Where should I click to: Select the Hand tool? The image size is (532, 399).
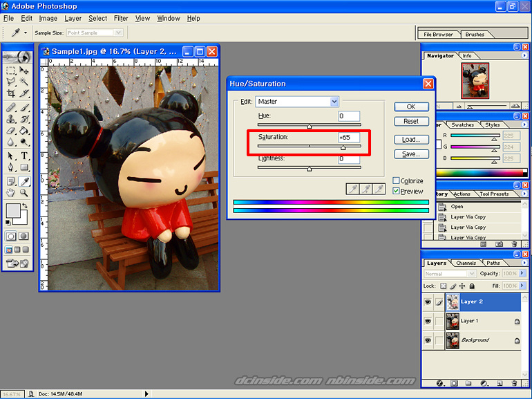10,193
